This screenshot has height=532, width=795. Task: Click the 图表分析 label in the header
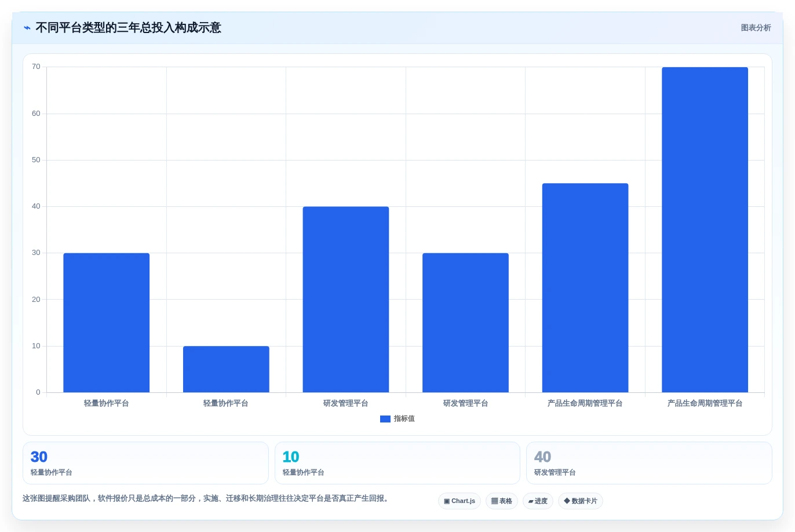click(756, 28)
